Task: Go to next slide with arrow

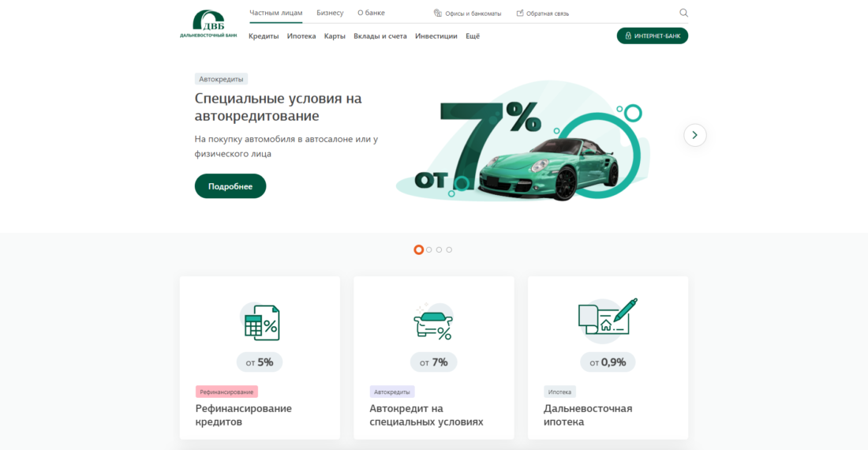Action: (694, 135)
